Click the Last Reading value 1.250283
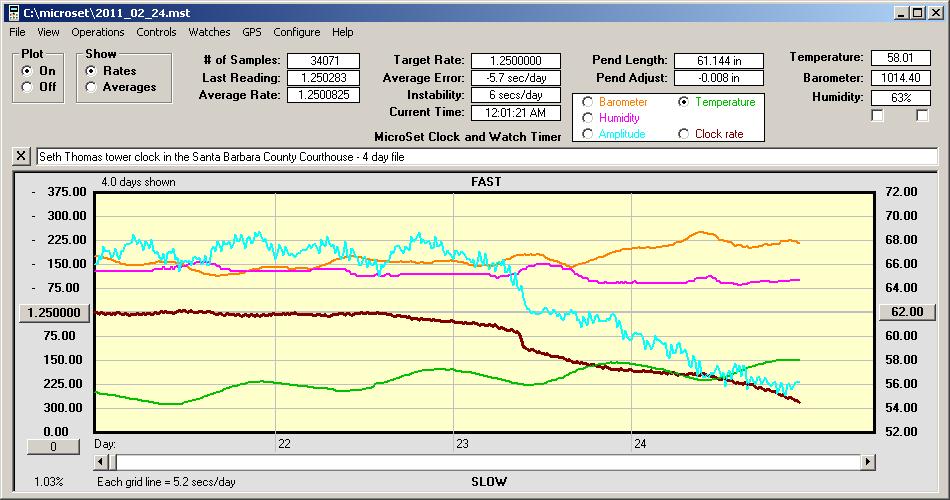Viewport: 950px width, 500px height. [324, 78]
